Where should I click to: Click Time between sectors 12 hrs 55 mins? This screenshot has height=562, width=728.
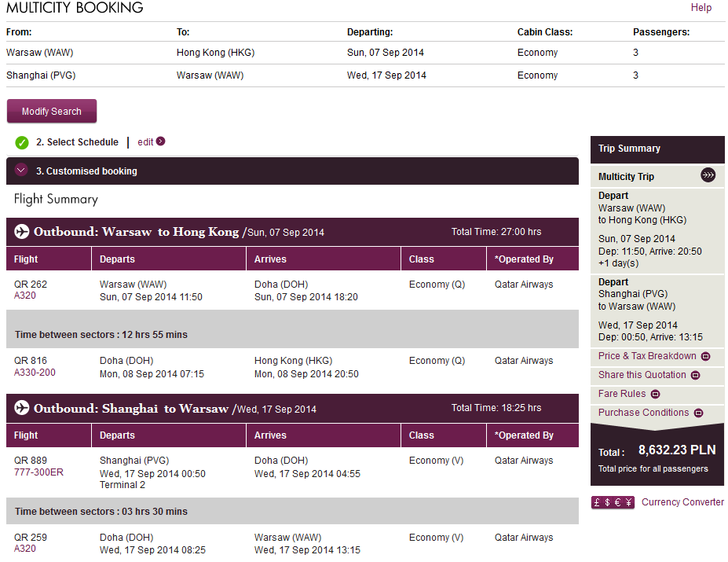point(101,335)
